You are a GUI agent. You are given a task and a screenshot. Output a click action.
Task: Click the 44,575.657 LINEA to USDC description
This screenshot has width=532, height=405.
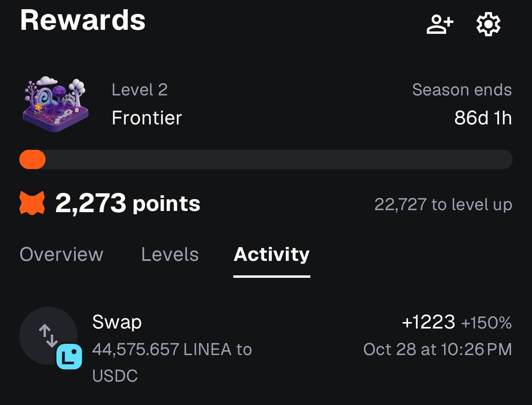pos(172,349)
